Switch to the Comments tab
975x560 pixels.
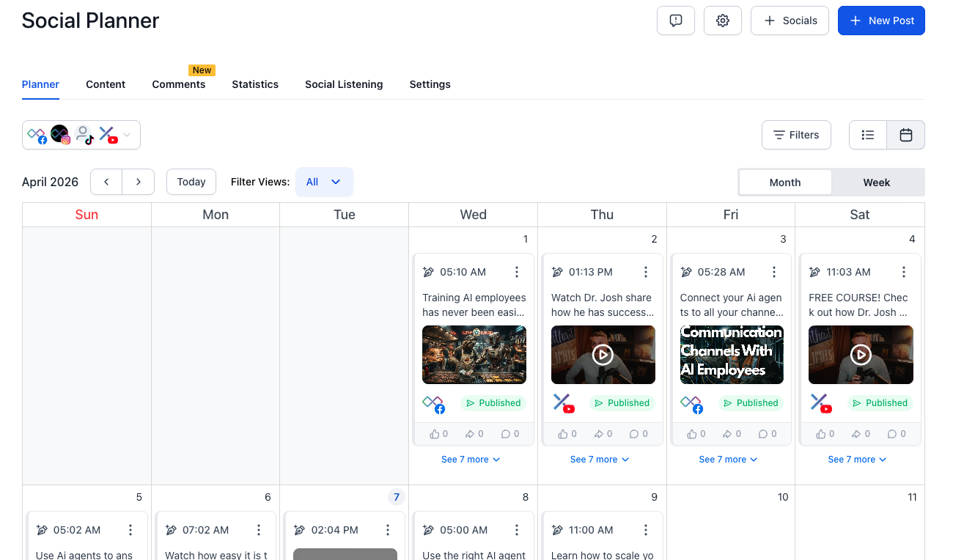click(178, 84)
